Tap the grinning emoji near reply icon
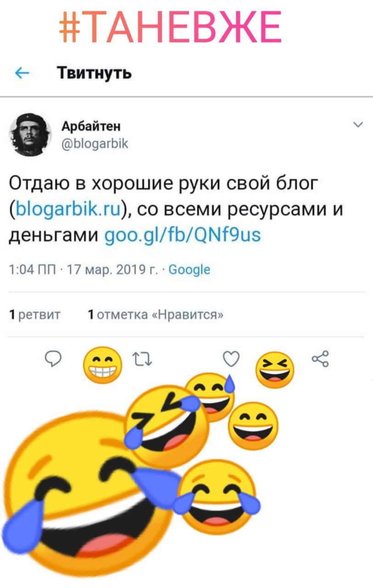The width and height of the screenshot is (373, 588). (x=102, y=365)
